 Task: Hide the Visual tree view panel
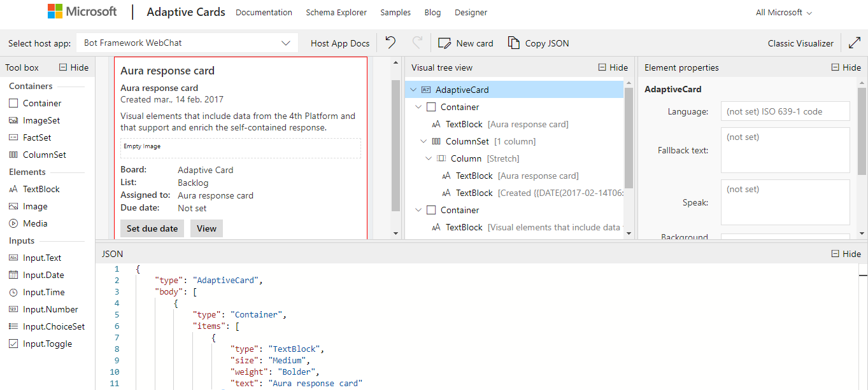(x=613, y=67)
